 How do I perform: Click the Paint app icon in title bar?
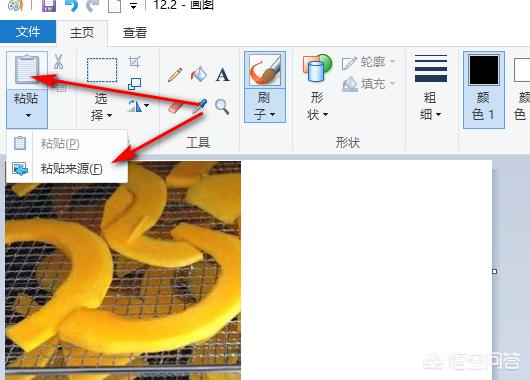pos(15,5)
